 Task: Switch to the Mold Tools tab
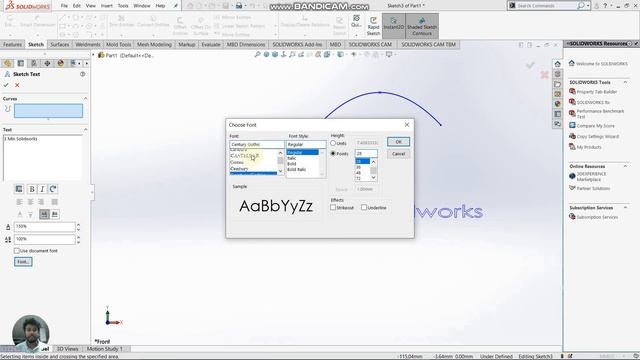point(118,44)
